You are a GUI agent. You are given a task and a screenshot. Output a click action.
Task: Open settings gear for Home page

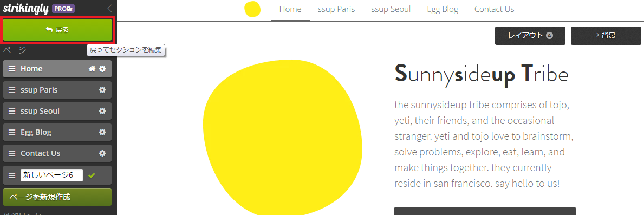point(102,69)
